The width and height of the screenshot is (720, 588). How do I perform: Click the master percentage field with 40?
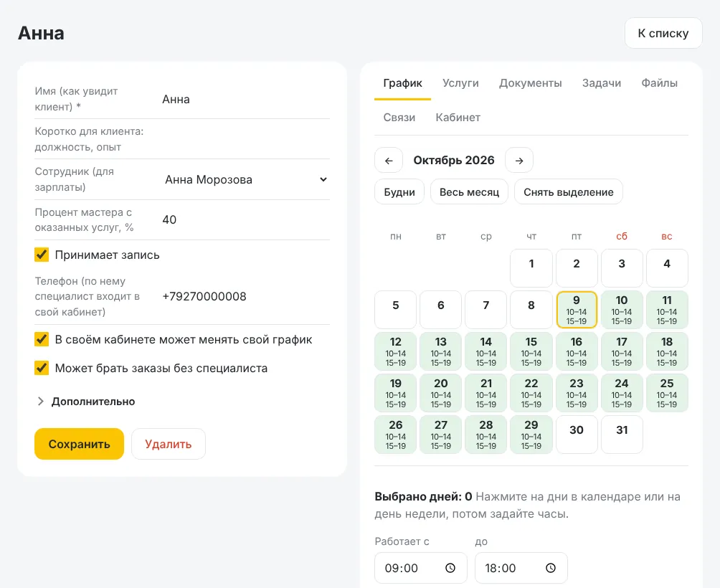246,219
